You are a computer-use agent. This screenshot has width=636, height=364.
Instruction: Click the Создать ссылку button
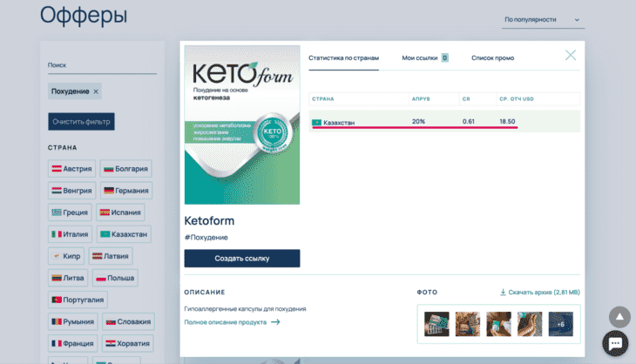[x=242, y=259]
